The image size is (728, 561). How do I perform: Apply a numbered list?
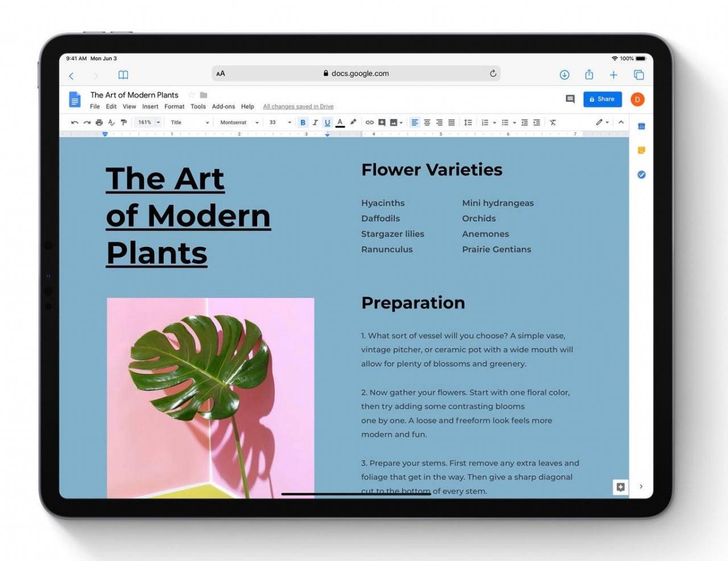(x=485, y=122)
